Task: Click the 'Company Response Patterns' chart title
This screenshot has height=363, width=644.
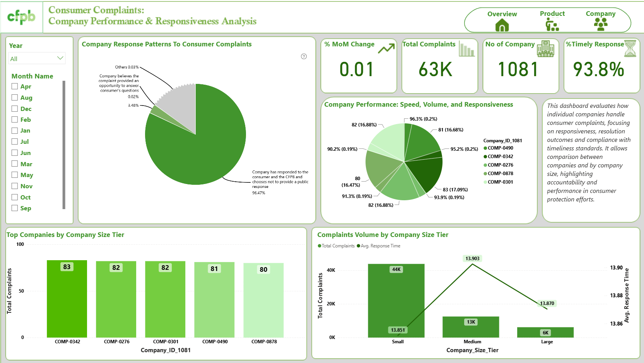Action: [167, 44]
